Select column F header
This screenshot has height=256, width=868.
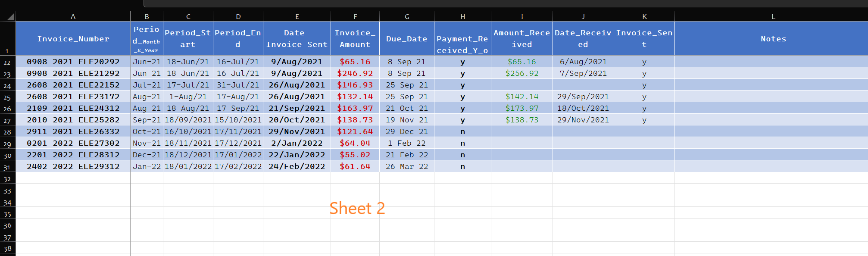click(355, 17)
